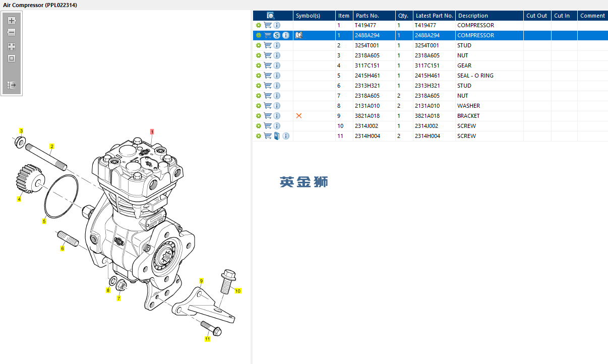Select callout 6 stud label on diagram
The width and height of the screenshot is (608, 364).
pyautogui.click(x=63, y=249)
